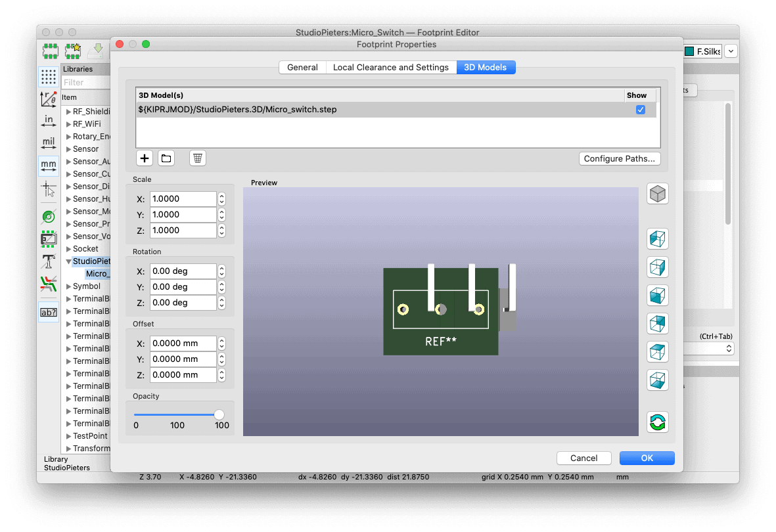Expand the RF_Shieldi library item
Image resolution: width=776 pixels, height=532 pixels.
[x=69, y=112]
